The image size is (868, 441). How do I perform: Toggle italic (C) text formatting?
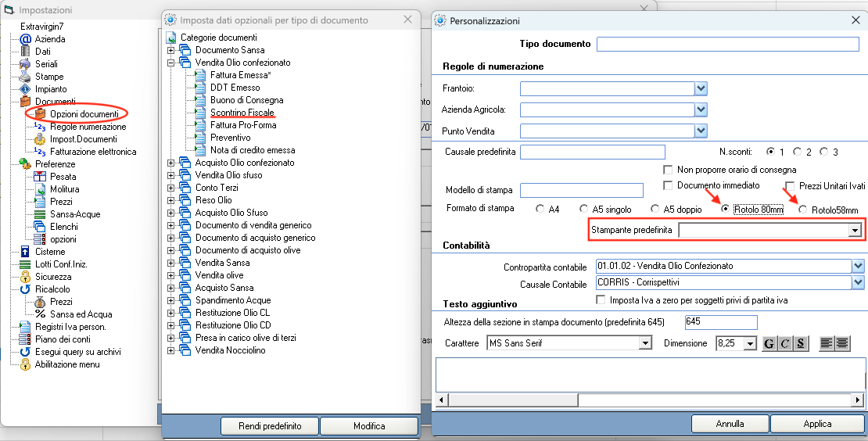coord(785,343)
